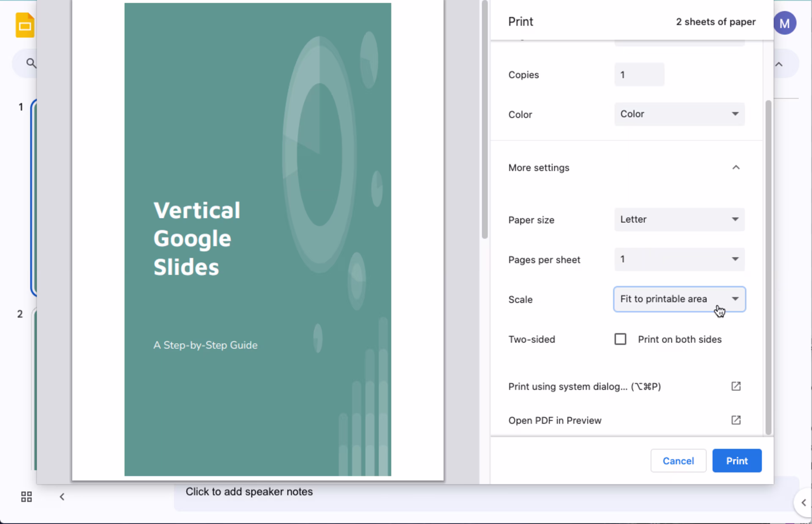
Task: Cancel the print dialog
Action: [x=678, y=460]
